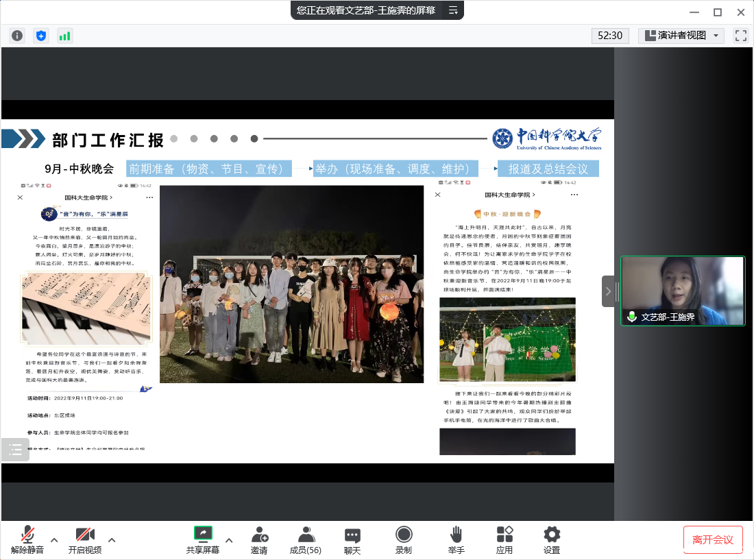Expand video options arrow beside camera
Viewport: 754px width, 560px height.
point(112,539)
